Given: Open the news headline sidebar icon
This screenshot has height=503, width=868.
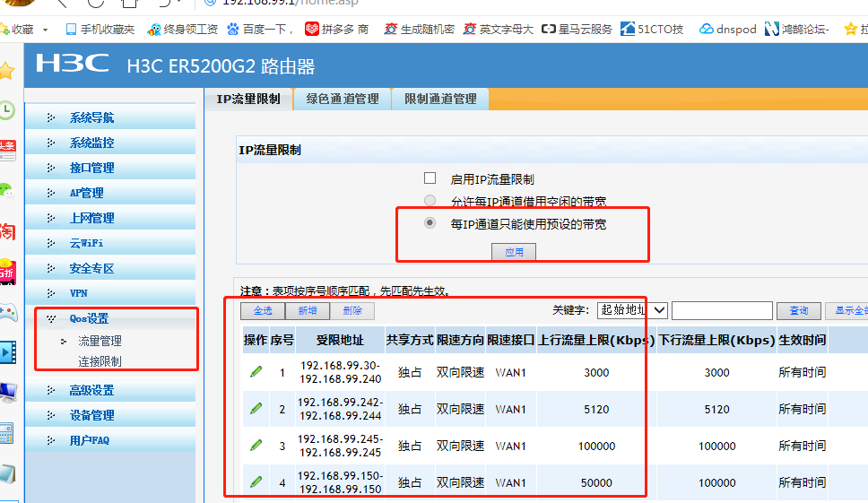Looking at the screenshot, I should [7, 151].
